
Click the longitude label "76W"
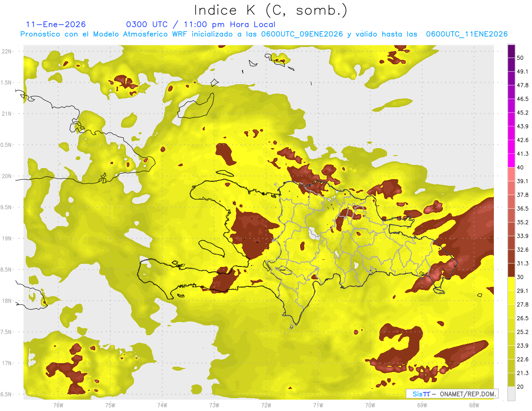point(58,405)
